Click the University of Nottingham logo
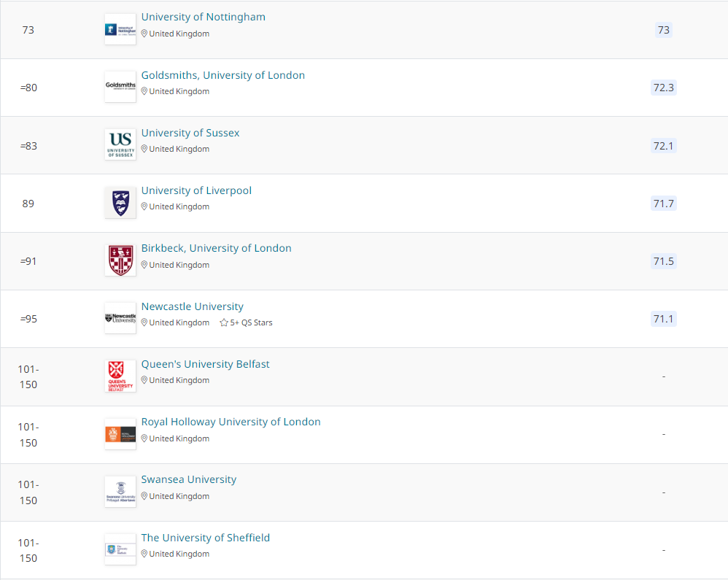728x580 pixels. pyautogui.click(x=120, y=29)
